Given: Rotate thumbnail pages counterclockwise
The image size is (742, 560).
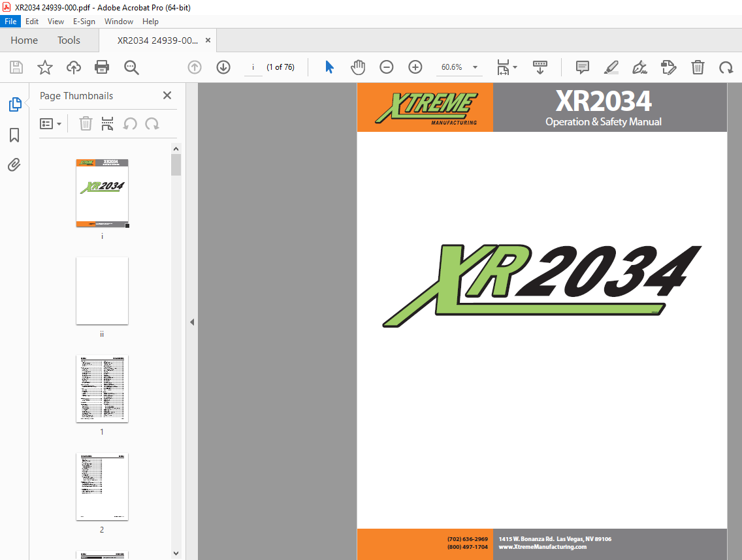Looking at the screenshot, I should [x=130, y=124].
